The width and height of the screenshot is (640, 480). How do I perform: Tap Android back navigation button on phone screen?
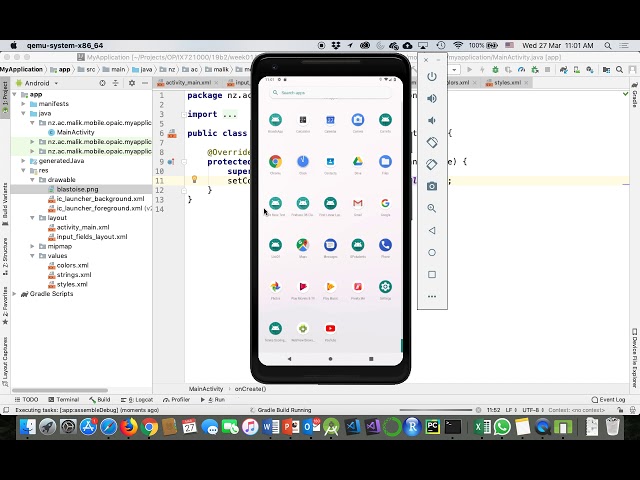point(289,359)
